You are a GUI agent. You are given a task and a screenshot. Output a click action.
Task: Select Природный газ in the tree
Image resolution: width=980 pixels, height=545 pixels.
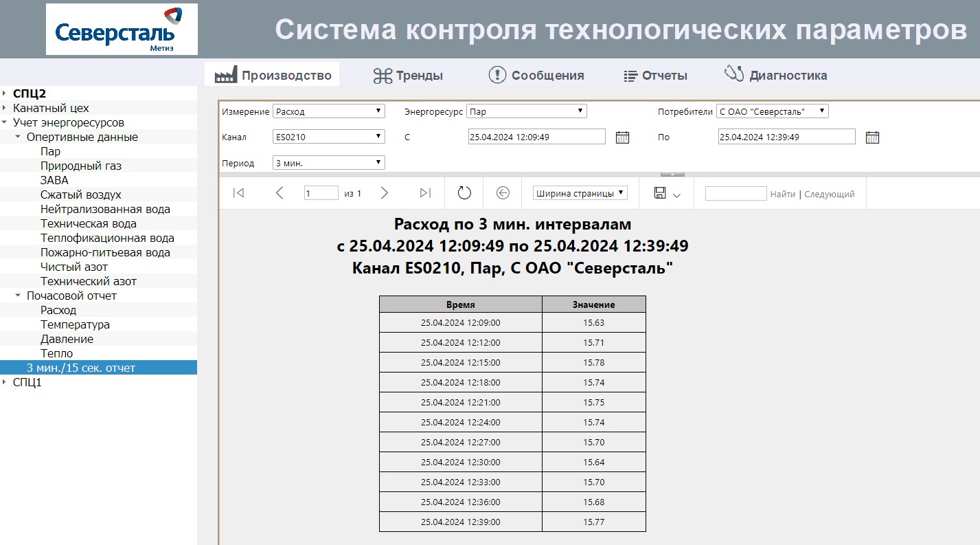click(81, 166)
